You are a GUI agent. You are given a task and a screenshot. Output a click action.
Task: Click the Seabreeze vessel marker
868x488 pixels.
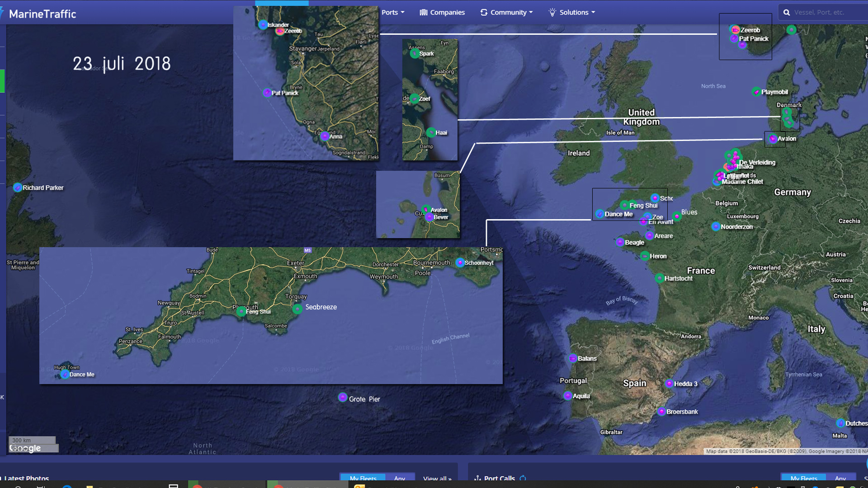click(297, 309)
